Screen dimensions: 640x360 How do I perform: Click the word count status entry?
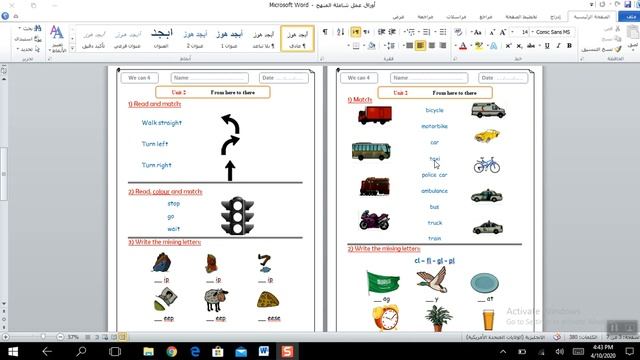(583, 337)
